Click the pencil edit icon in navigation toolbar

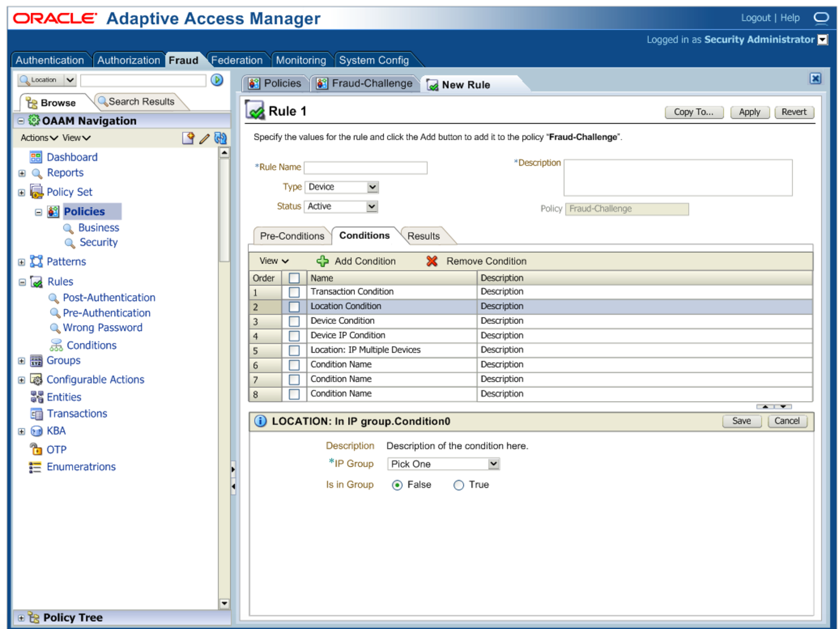[204, 139]
